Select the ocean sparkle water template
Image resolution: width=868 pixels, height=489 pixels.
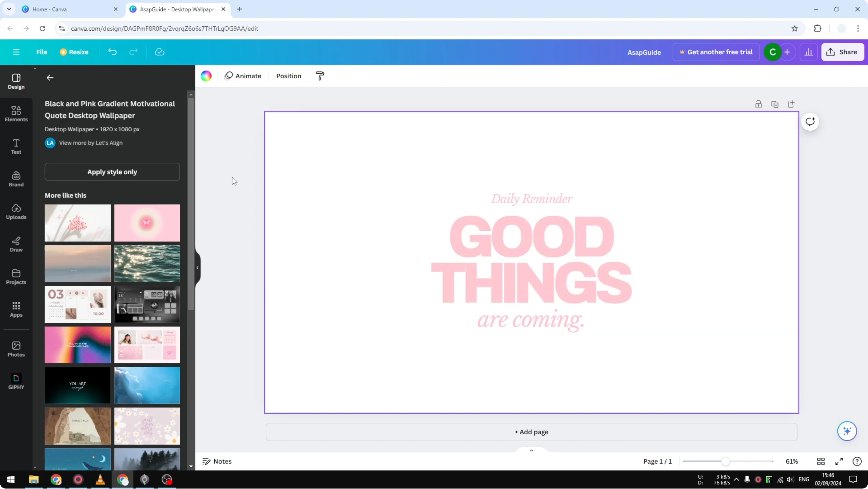coord(147,264)
